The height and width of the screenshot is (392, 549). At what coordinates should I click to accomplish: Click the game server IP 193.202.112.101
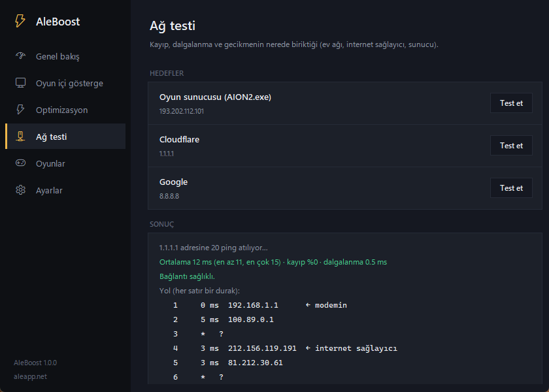(x=182, y=111)
